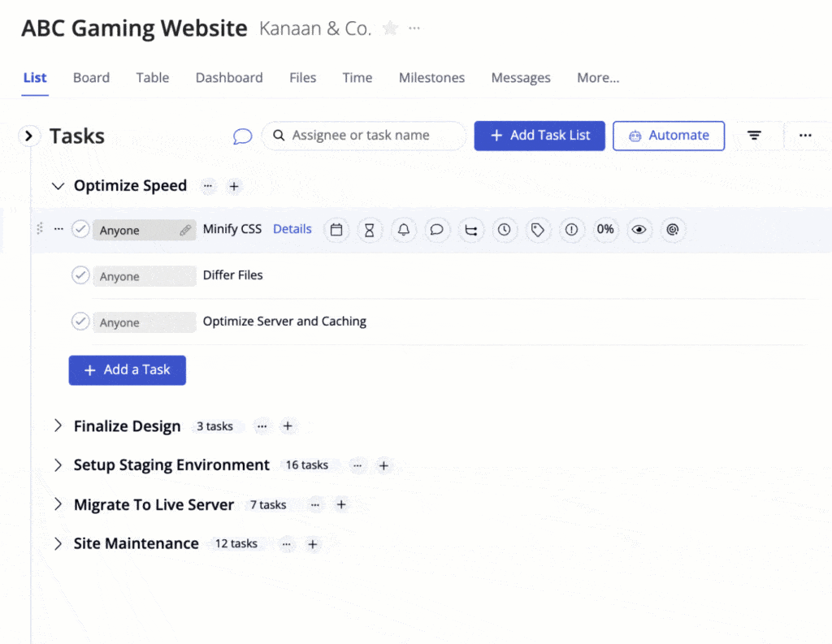Open Anyone assignee dropdown for Minify CSS

pyautogui.click(x=144, y=230)
